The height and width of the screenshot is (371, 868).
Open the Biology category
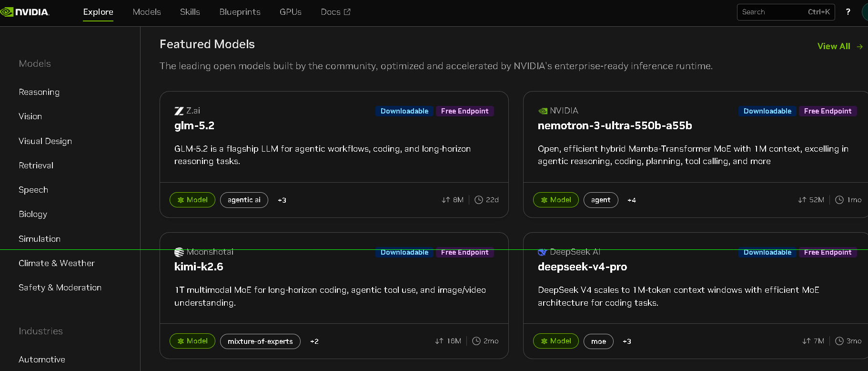point(33,214)
